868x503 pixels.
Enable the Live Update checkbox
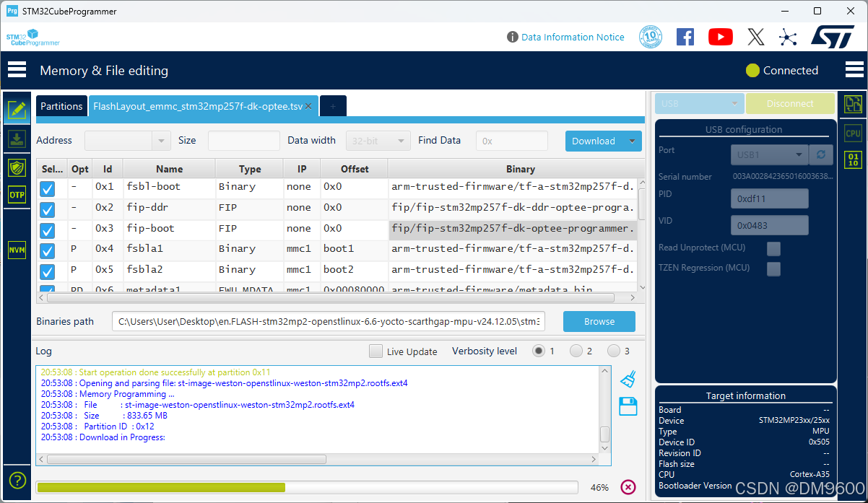376,351
